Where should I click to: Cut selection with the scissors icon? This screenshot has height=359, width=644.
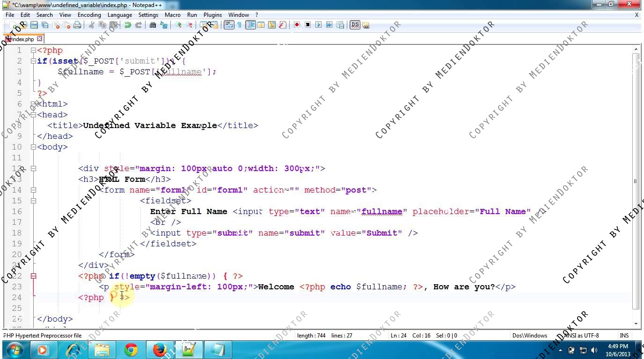pos(92,25)
